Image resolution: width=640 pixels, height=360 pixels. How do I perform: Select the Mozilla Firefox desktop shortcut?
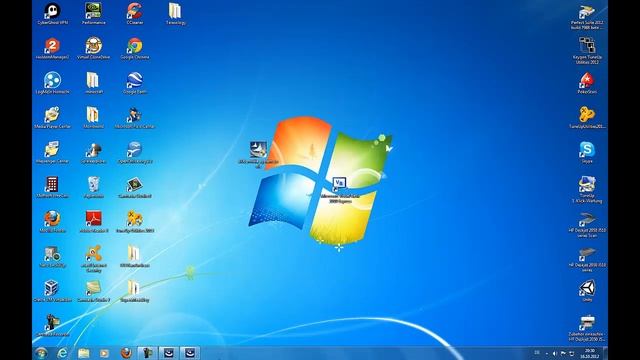pyautogui.click(x=52, y=222)
